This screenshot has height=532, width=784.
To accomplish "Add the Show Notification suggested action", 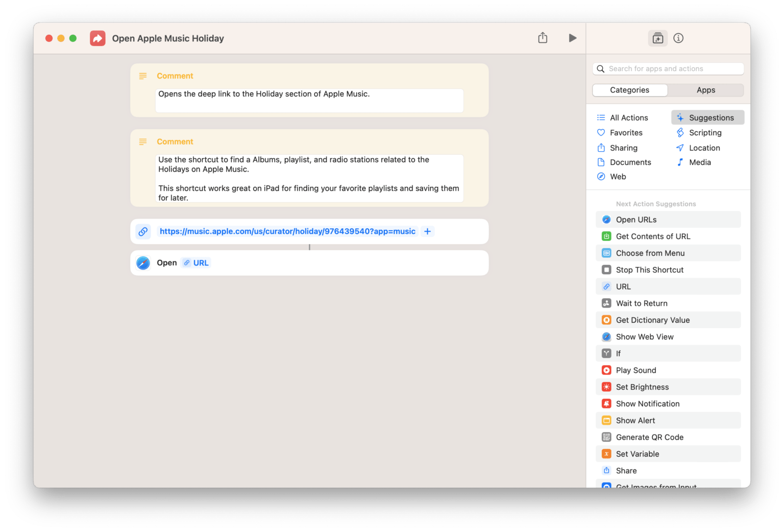I will click(647, 404).
